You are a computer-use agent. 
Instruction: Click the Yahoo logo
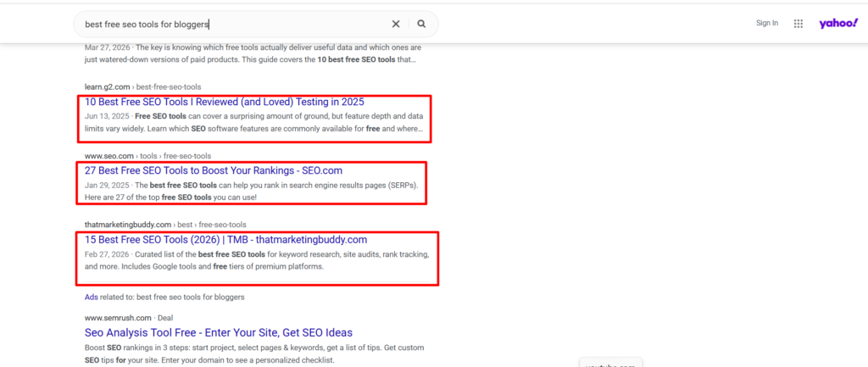click(838, 23)
